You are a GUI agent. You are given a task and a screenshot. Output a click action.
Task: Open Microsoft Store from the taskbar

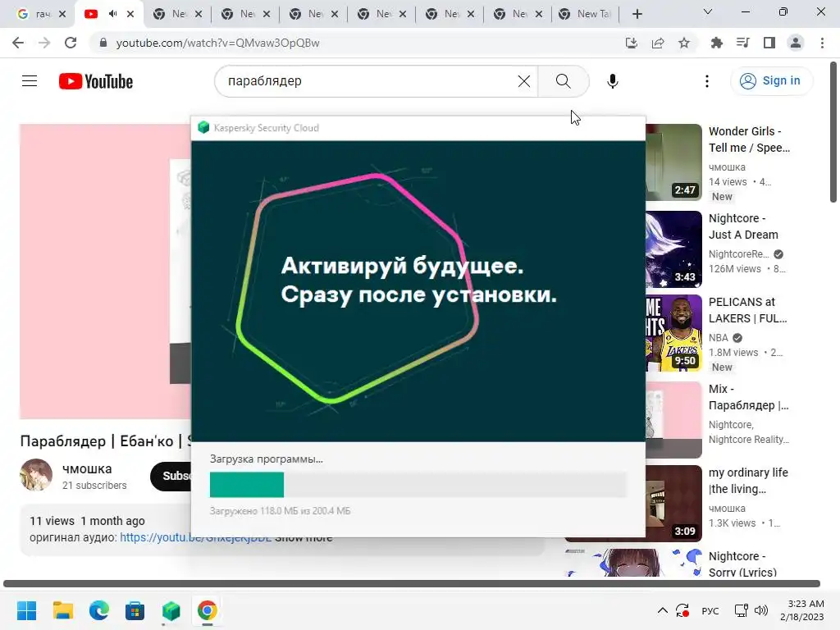coord(135,610)
